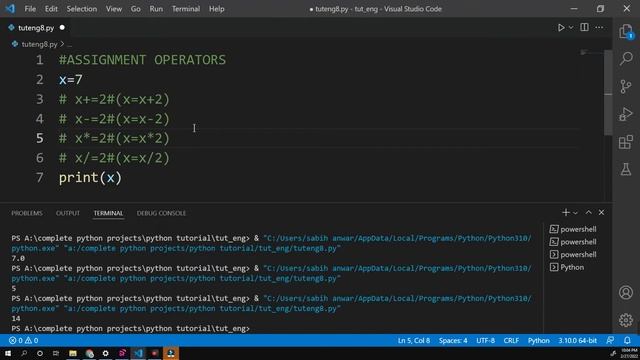
Task: Click line number 5 in gutter
Action: pyautogui.click(x=40, y=138)
